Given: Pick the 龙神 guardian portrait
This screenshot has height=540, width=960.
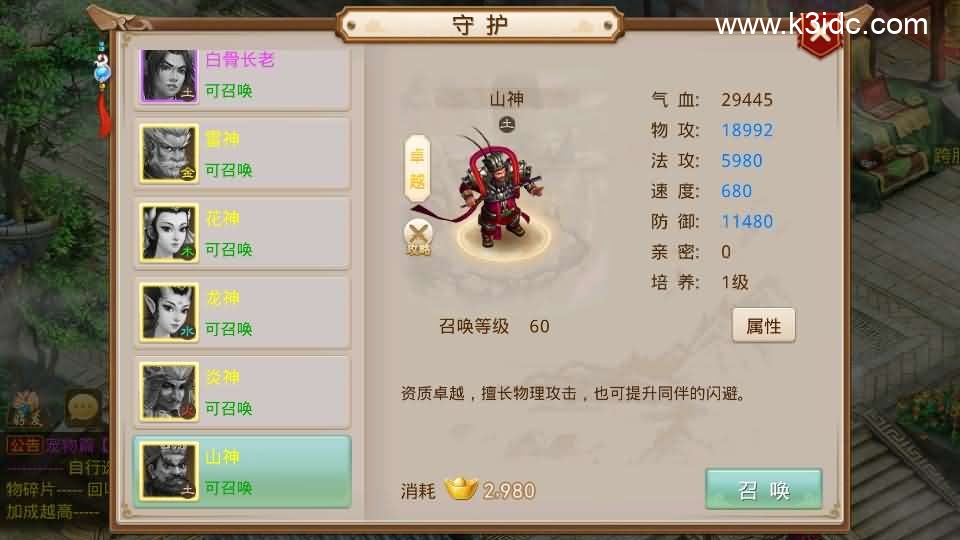Looking at the screenshot, I should coord(170,313).
